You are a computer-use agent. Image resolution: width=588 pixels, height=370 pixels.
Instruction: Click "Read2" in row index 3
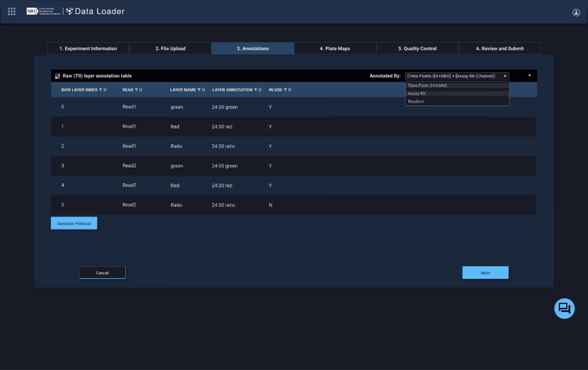pos(129,165)
